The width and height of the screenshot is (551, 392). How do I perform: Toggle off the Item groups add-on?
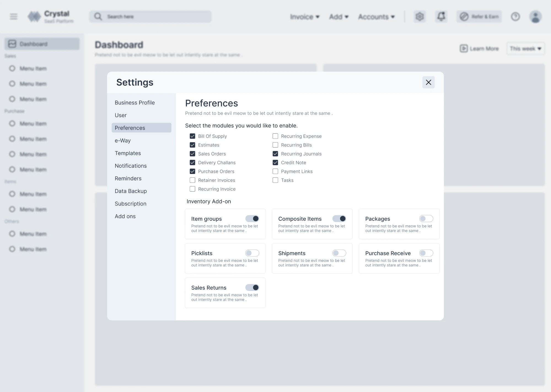pyautogui.click(x=252, y=218)
